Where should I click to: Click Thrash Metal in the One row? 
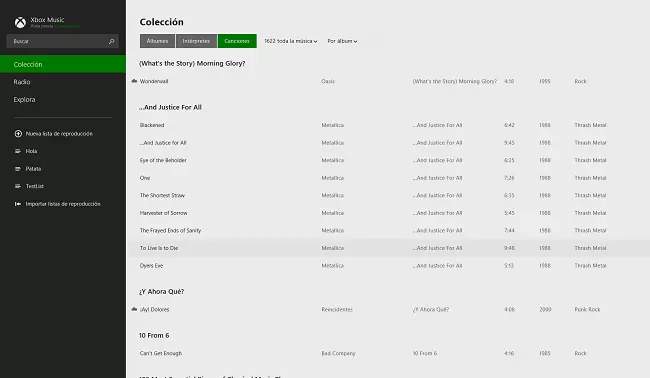[x=590, y=178]
